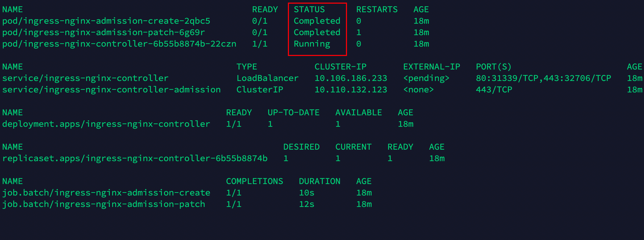This screenshot has height=240, width=644.
Task: Click the port mapping 80:31339/TCP,443:32706/TCP
Action: [x=544, y=78]
